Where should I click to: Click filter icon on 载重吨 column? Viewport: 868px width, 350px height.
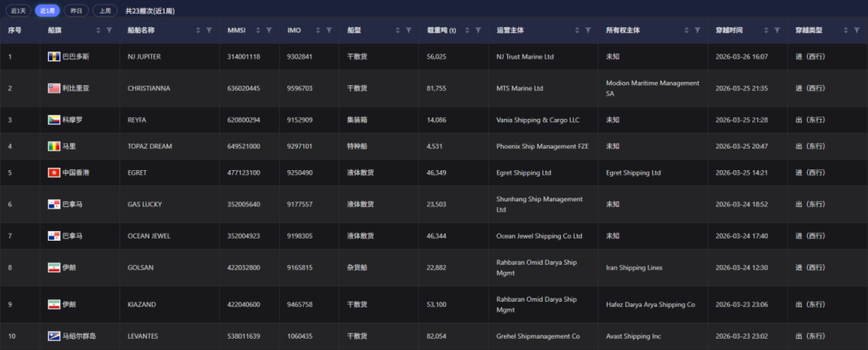[478, 30]
